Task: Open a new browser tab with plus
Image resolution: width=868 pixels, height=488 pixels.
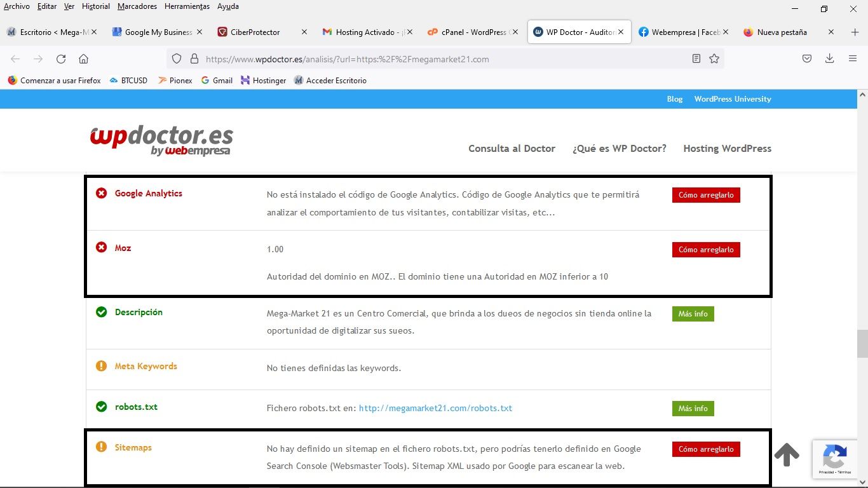Action: coord(855,32)
